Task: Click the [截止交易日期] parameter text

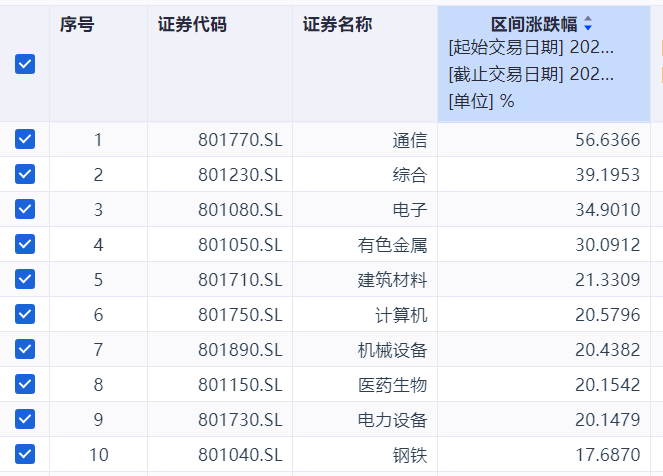Action: click(531, 74)
